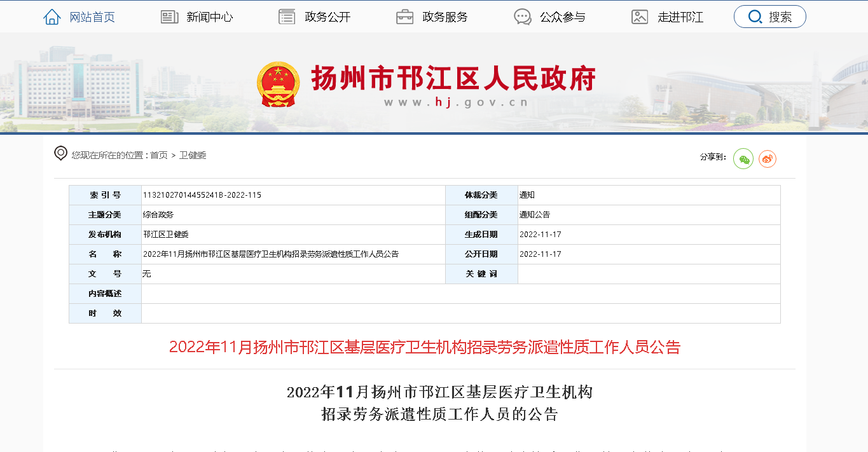
Task: Click the location pin icon
Action: coord(60,153)
